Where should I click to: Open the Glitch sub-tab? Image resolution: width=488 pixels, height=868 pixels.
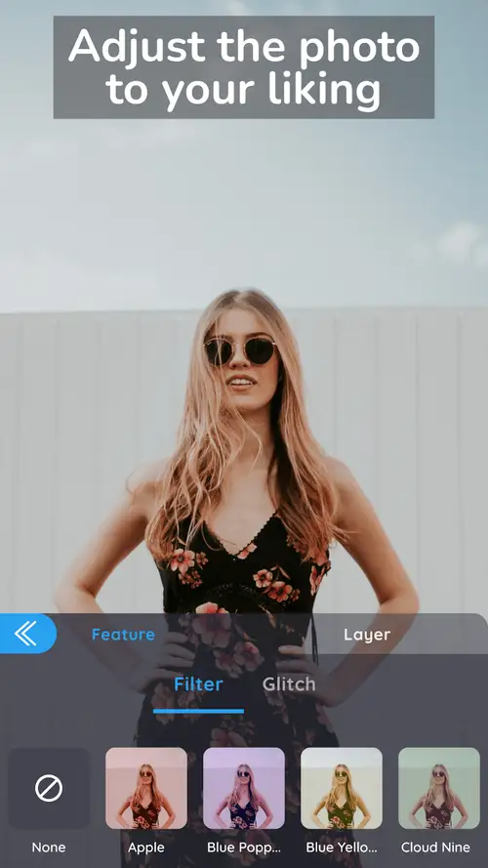(x=289, y=684)
